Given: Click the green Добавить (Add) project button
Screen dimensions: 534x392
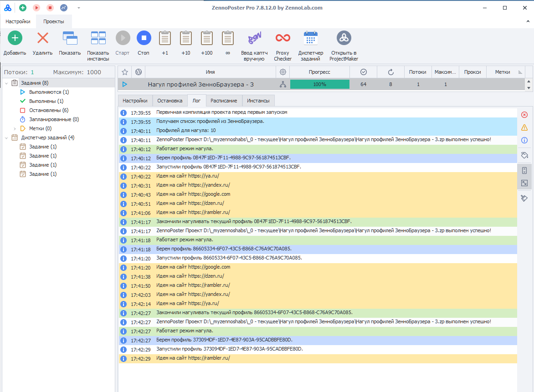Looking at the screenshot, I should (15, 38).
